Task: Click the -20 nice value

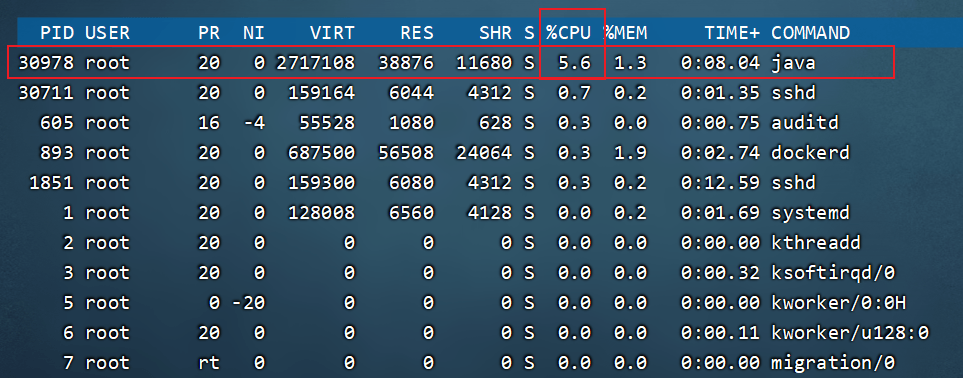Action: (248, 303)
